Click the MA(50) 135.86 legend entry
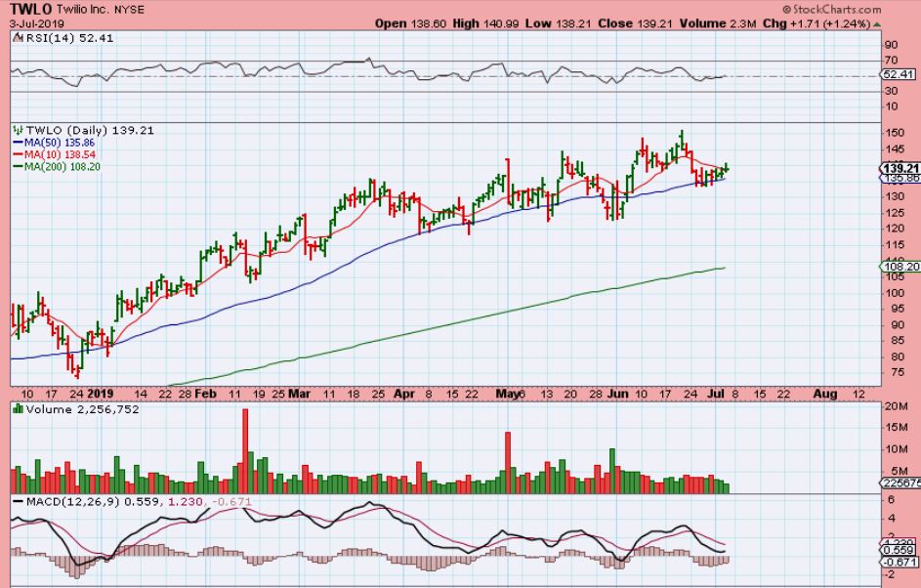 click(54, 143)
